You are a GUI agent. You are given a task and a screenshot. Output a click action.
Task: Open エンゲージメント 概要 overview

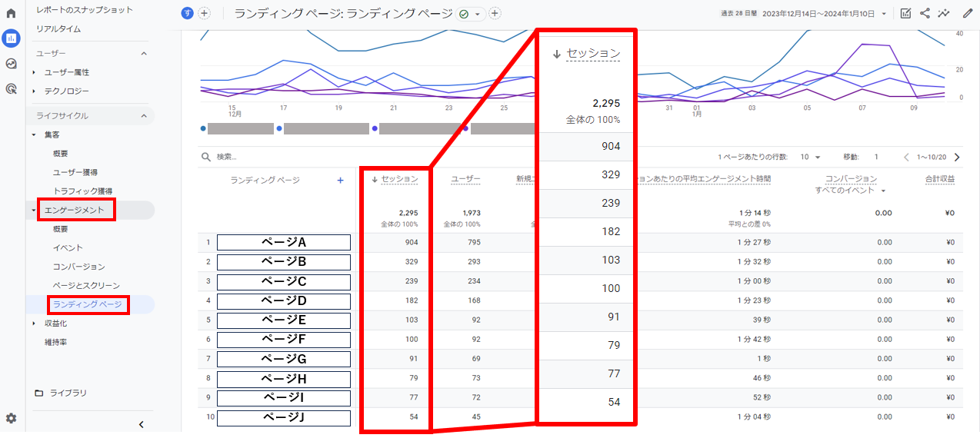point(61,229)
